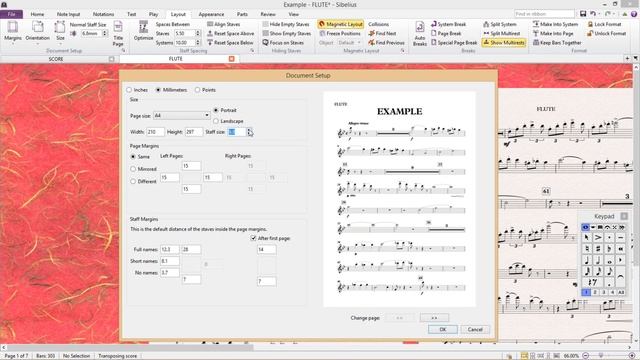Click the Width input field
This screenshot has width=640, height=360.
coord(156,132)
